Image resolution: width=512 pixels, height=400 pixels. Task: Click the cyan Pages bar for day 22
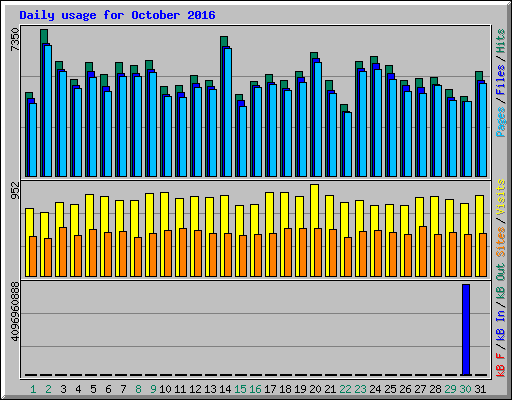(348, 144)
